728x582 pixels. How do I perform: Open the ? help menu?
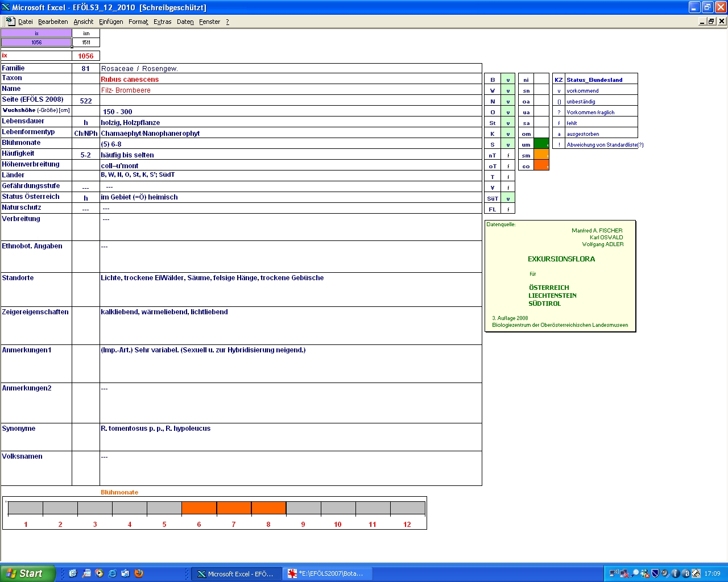(227, 22)
